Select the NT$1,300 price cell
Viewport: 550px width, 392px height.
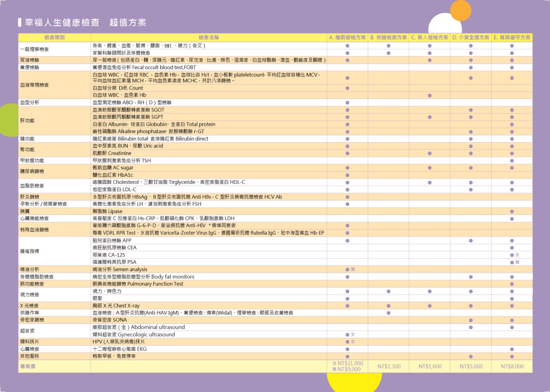389,367
